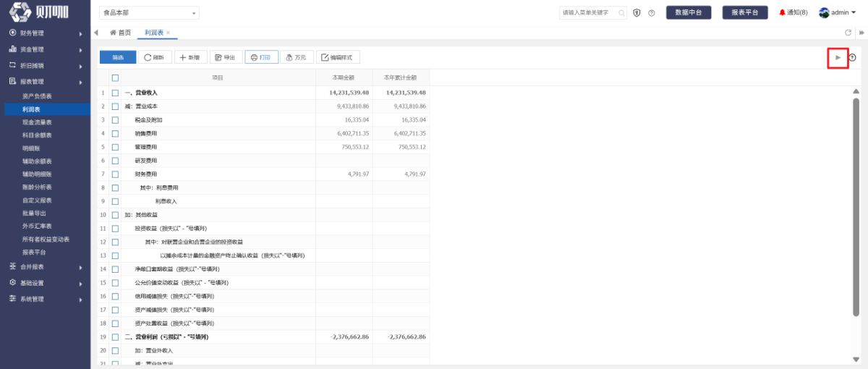This screenshot has height=369, width=868.
Task: Check the select-all header checkbox
Action: pos(115,77)
